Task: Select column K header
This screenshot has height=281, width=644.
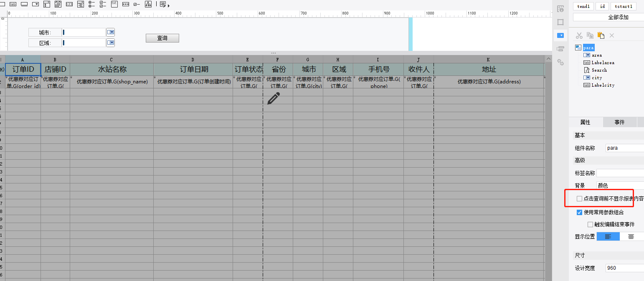Action: tap(489, 60)
